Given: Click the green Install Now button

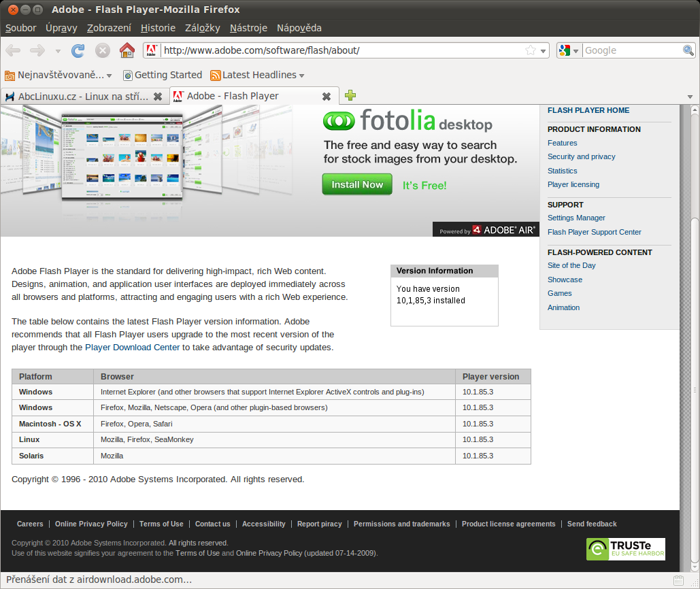Looking at the screenshot, I should [357, 184].
